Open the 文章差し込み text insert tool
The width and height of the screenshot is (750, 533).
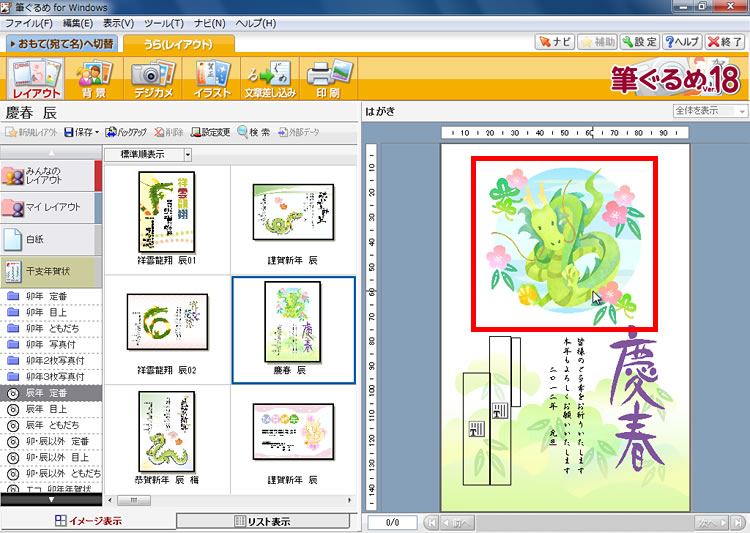pyautogui.click(x=270, y=78)
